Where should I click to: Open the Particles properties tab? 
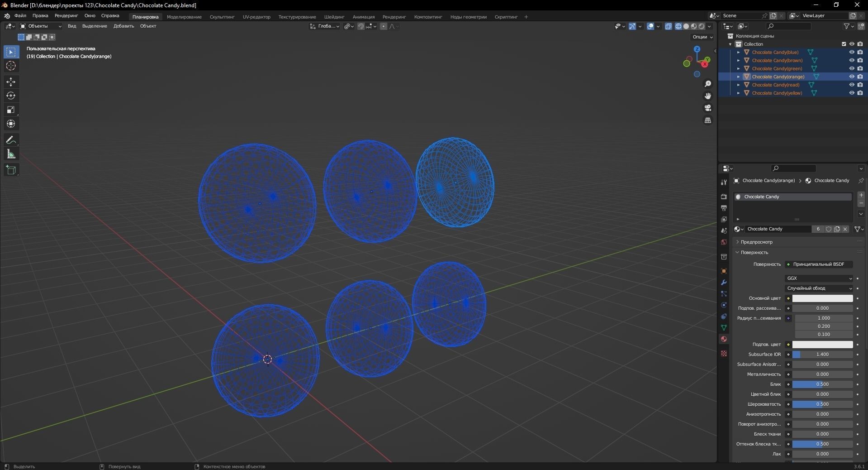pos(724,294)
